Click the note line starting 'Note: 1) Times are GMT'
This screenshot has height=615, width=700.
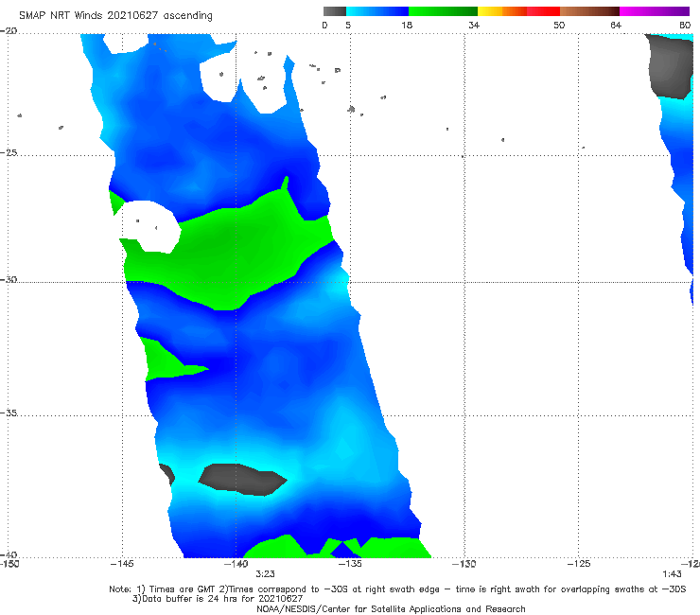pyautogui.click(x=397, y=589)
